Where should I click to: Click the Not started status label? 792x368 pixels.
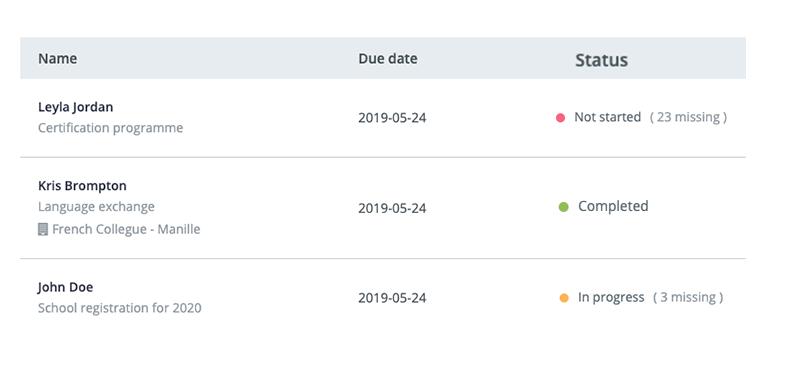608,117
